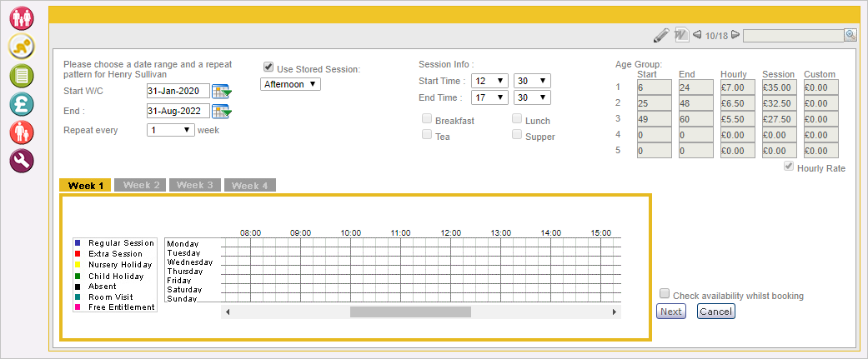The image size is (868, 359).
Task: Click the Room Visit teal swatch
Action: [78, 297]
